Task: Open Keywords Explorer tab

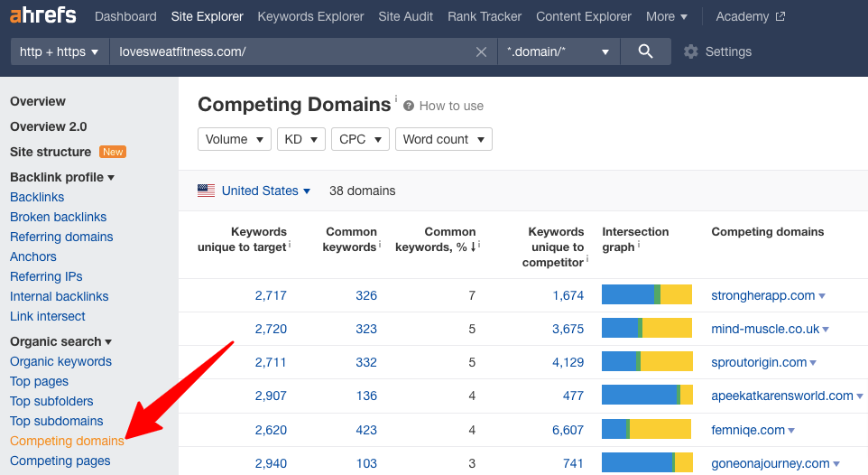Action: pos(310,16)
